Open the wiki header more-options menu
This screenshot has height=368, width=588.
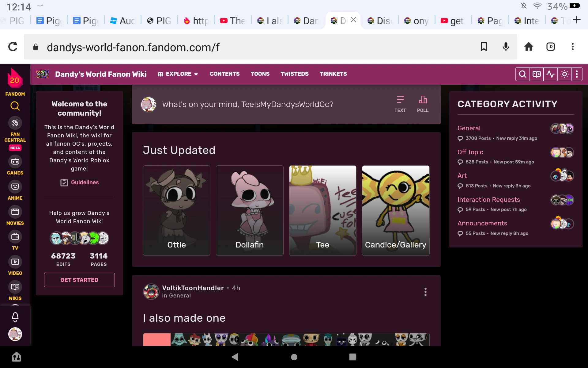[x=577, y=74]
